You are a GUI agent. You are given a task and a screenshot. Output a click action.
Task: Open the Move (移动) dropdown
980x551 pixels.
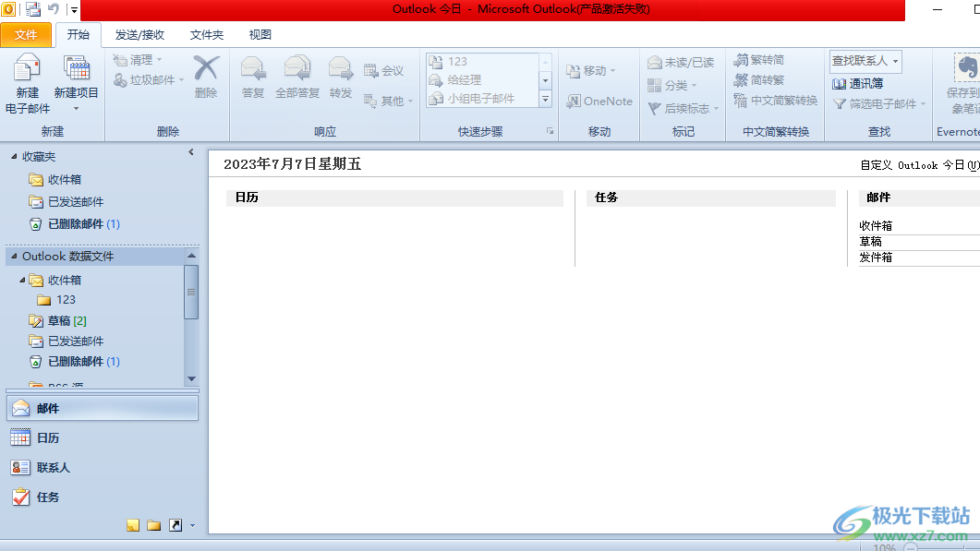click(x=590, y=70)
